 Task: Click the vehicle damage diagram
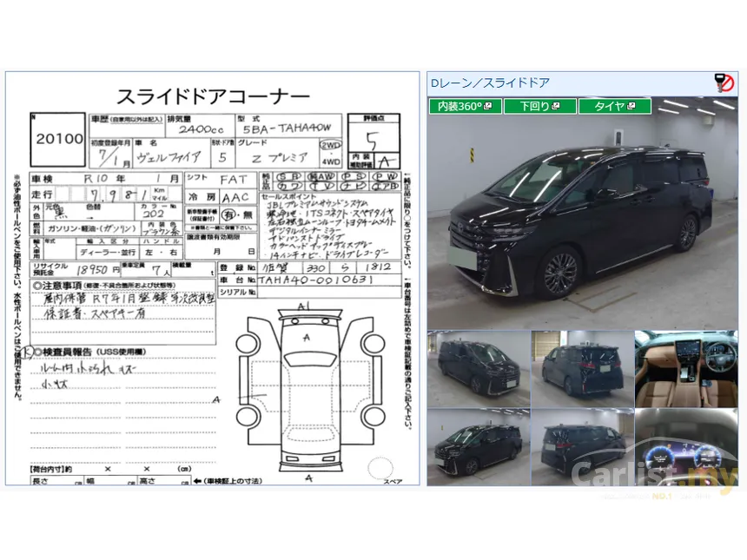310,390
